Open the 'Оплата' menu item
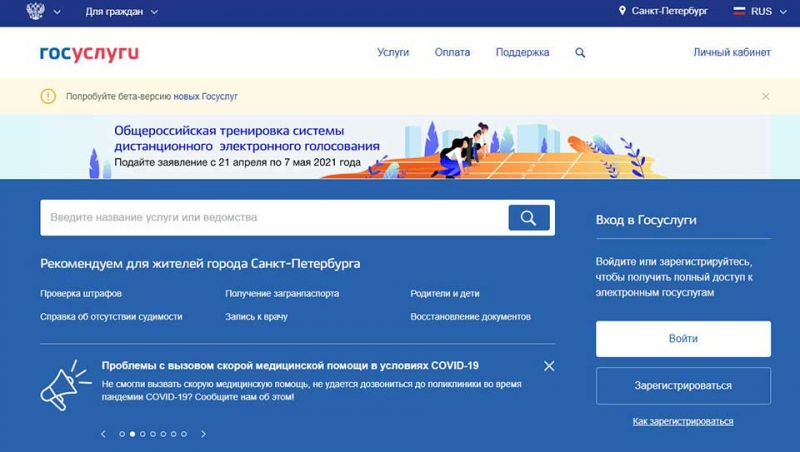800x452 pixels. point(453,52)
